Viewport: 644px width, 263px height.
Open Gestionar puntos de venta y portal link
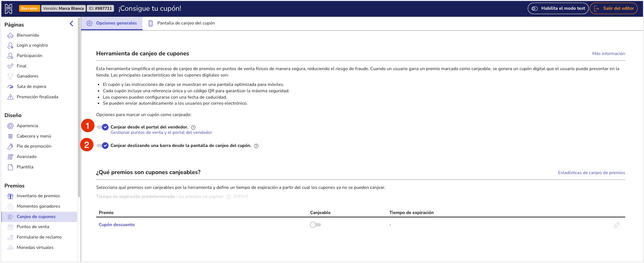[161, 133]
